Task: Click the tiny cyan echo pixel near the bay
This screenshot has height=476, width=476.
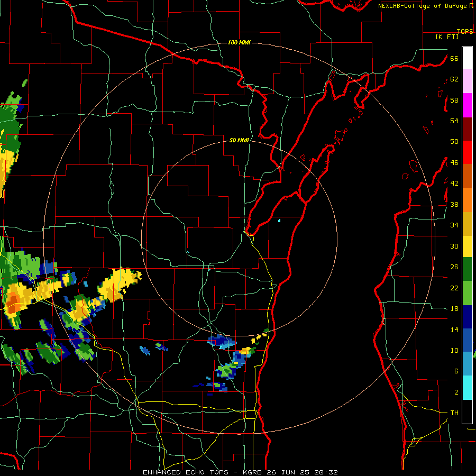Action: click(279, 221)
